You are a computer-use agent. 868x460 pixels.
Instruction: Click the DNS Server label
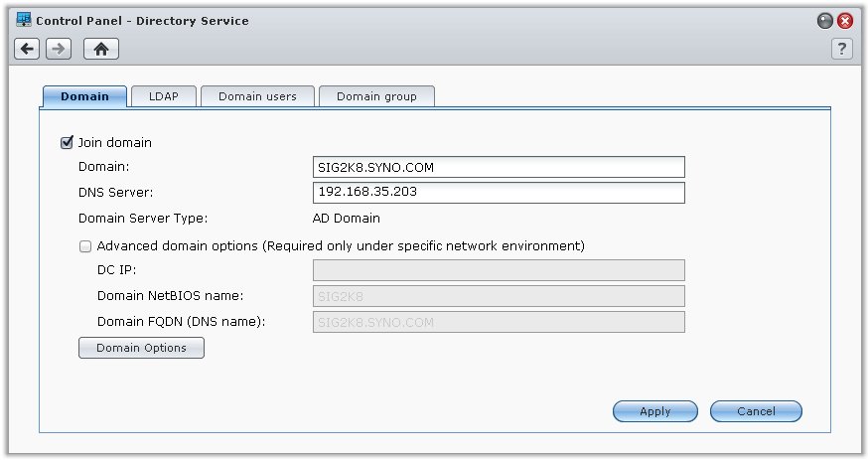pos(115,193)
